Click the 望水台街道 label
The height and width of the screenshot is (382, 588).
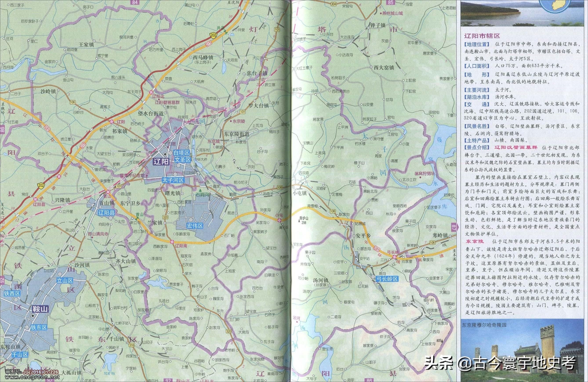pyautogui.click(x=151, y=114)
